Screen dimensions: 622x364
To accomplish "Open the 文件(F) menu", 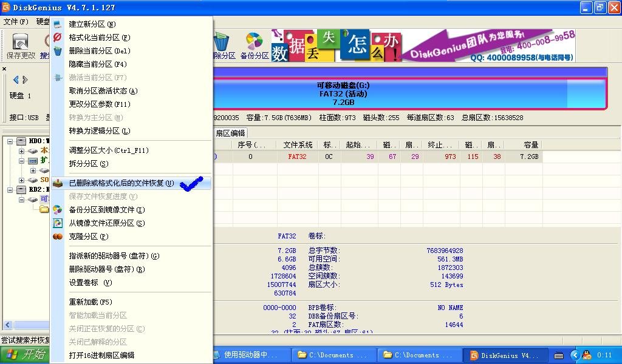I will coord(15,21).
